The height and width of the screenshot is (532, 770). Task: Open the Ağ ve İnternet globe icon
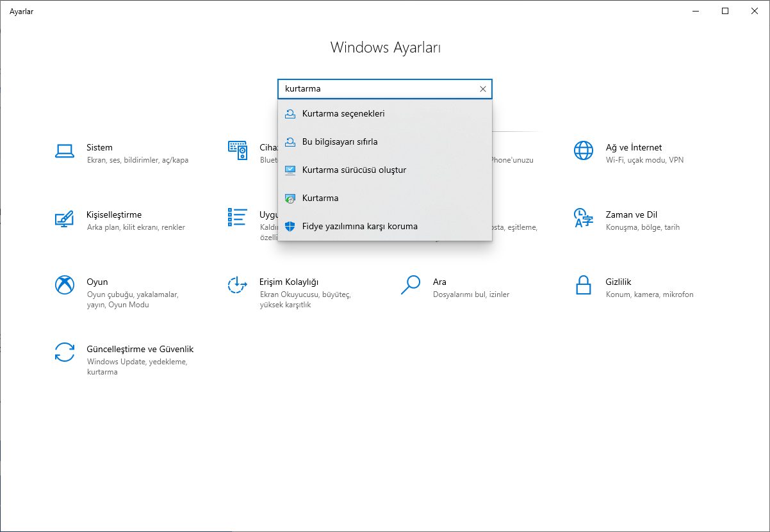coord(583,151)
